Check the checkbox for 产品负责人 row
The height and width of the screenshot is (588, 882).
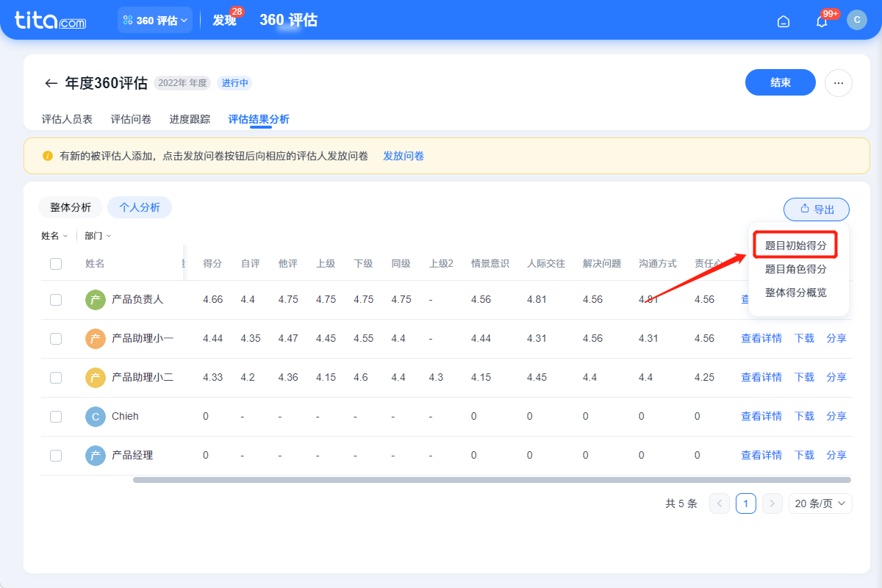pos(56,299)
